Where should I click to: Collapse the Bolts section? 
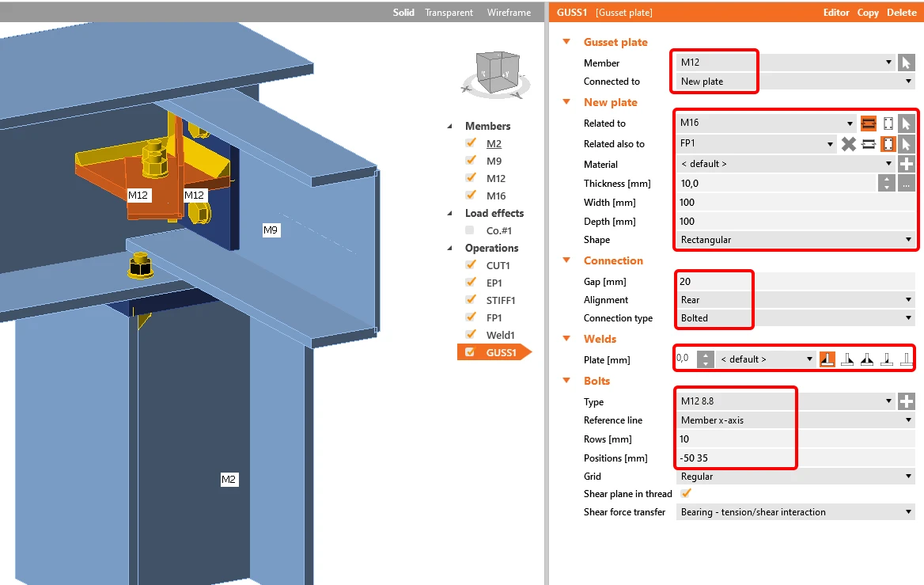tap(566, 380)
